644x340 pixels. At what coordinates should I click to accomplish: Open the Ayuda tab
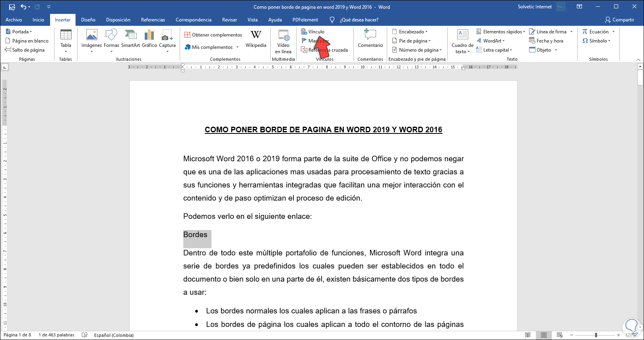pyautogui.click(x=275, y=20)
